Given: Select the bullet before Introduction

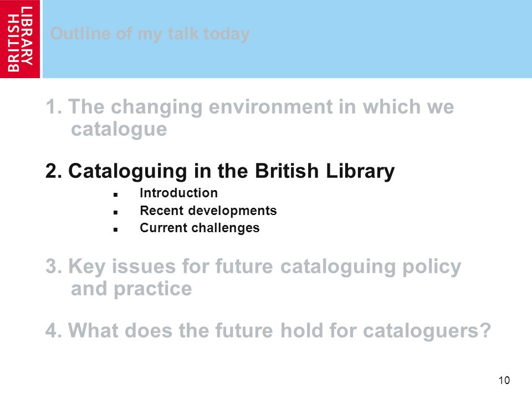Looking at the screenshot, I should pyautogui.click(x=116, y=195).
